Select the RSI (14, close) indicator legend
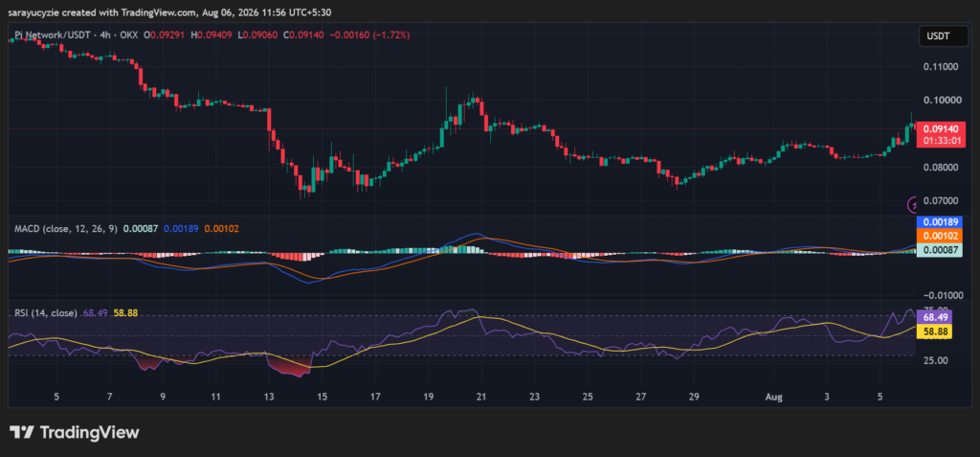 [46, 313]
